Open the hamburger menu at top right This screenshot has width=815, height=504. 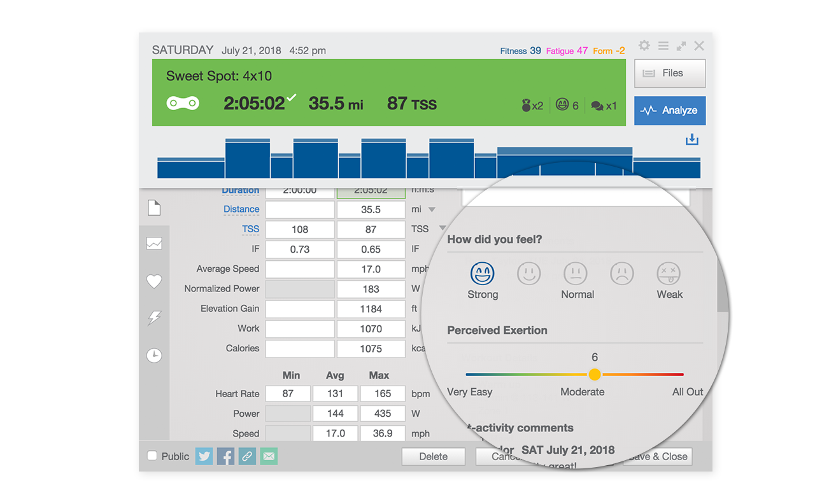click(x=662, y=46)
